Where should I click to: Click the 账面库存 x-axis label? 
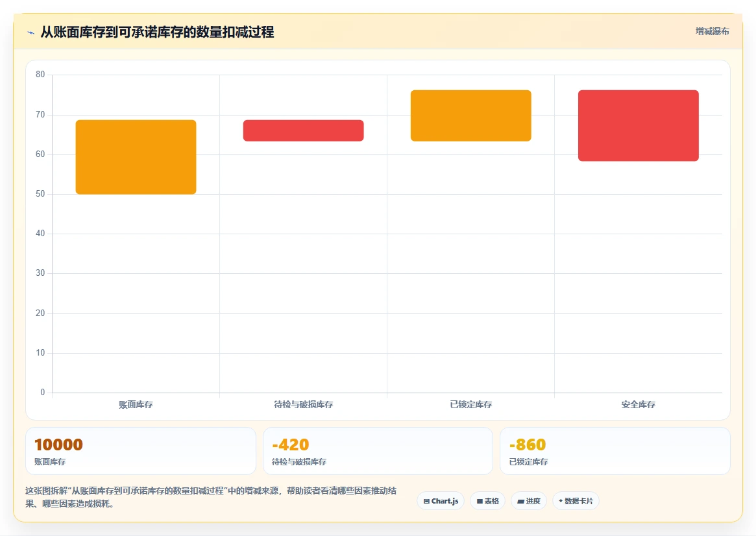(136, 404)
